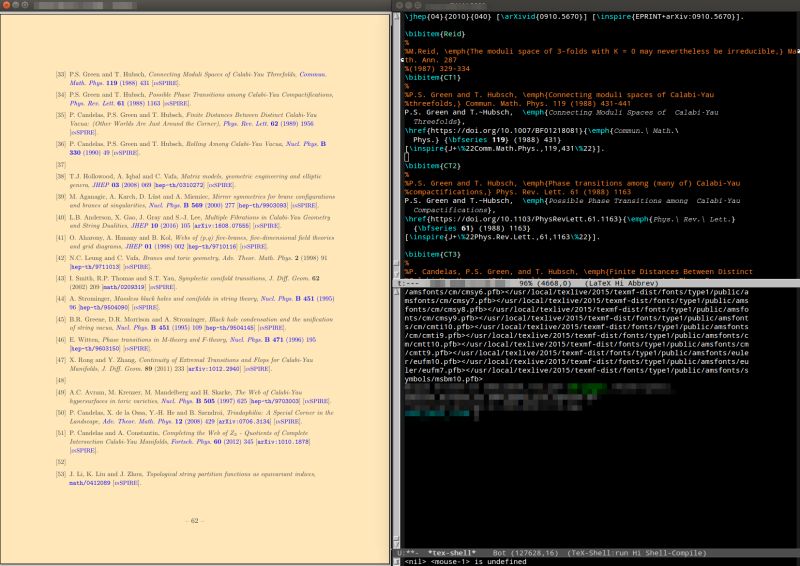Open the hep-th/9504090 arXiv link

[104, 308]
